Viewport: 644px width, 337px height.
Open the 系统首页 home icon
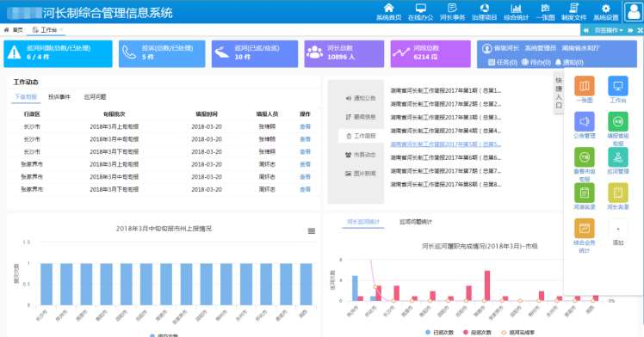pyautogui.click(x=388, y=11)
